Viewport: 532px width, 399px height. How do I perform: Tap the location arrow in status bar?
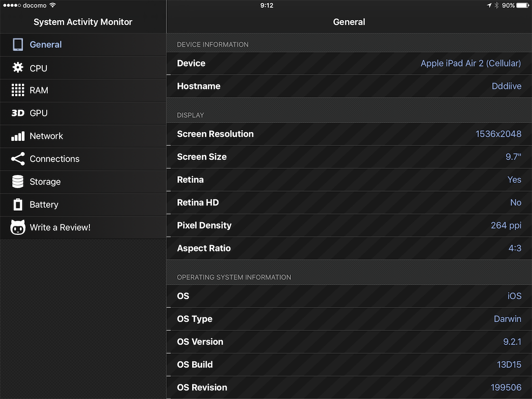[489, 5]
